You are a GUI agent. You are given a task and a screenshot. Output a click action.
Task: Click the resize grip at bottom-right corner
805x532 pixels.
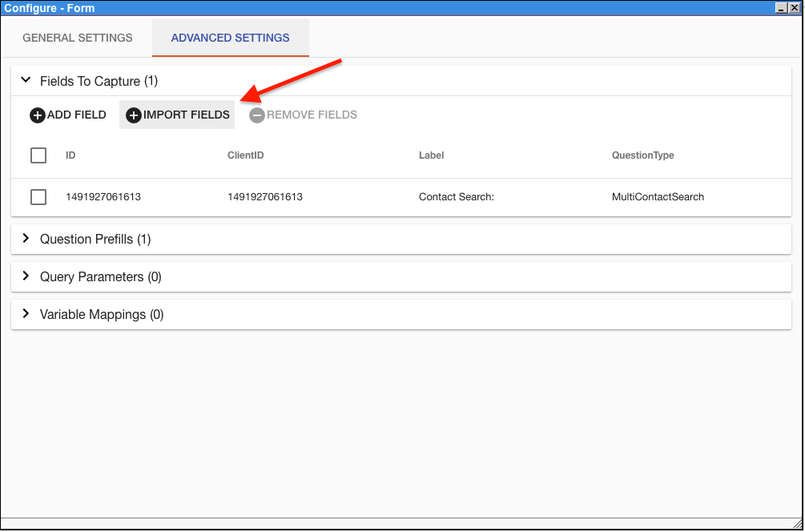pos(798,524)
